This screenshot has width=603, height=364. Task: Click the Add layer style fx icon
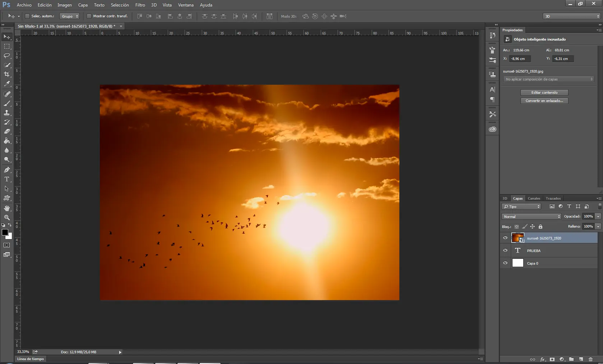[543, 359]
